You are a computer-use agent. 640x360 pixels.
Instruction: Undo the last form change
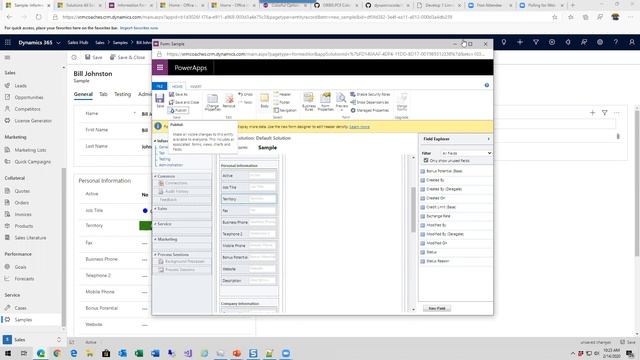point(245,94)
